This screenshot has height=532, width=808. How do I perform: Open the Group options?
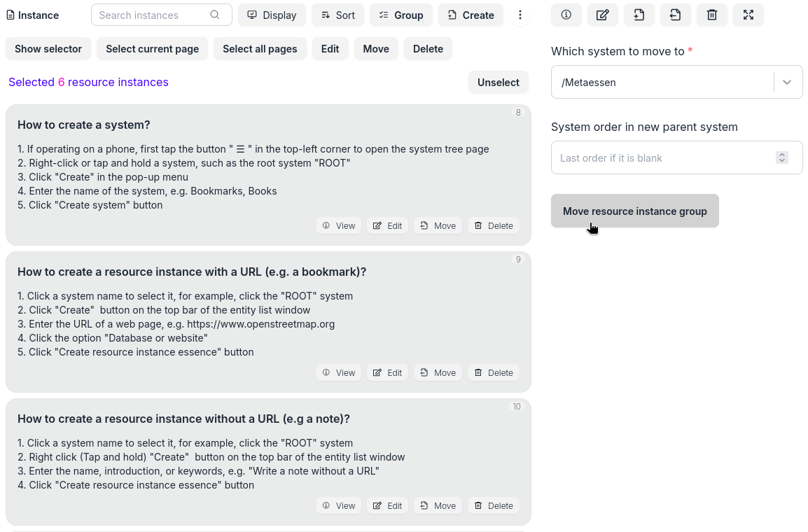point(400,15)
